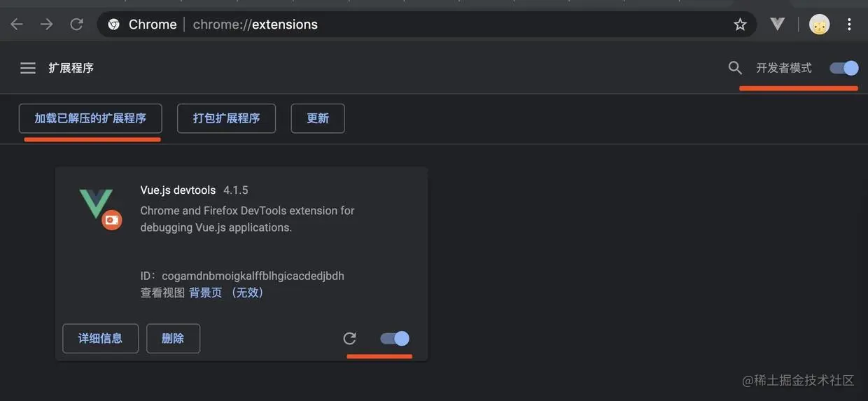The height and width of the screenshot is (401, 868).
Task: Click 打包扩展程序 button
Action: pos(227,118)
